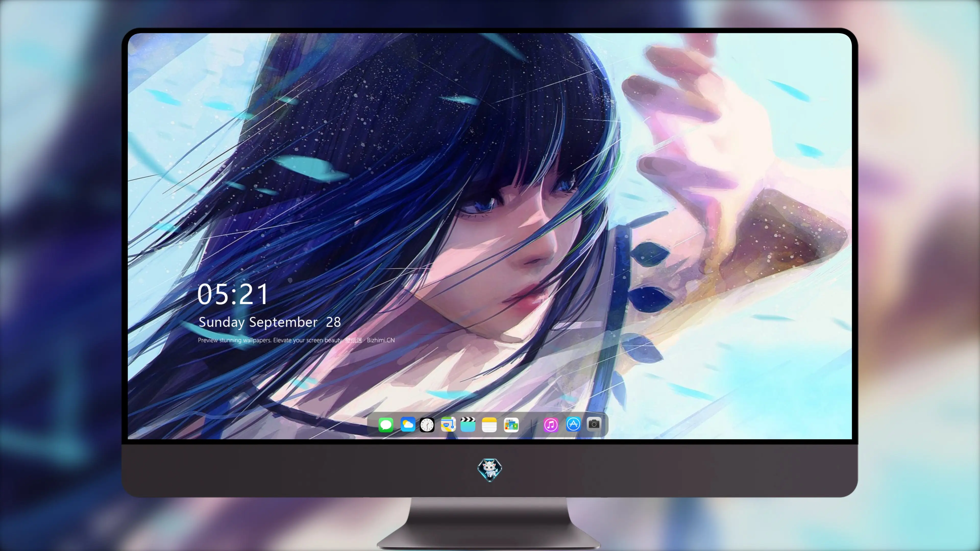Click the 05:21 clock display
Image resolution: width=980 pixels, height=551 pixels.
[232, 294]
